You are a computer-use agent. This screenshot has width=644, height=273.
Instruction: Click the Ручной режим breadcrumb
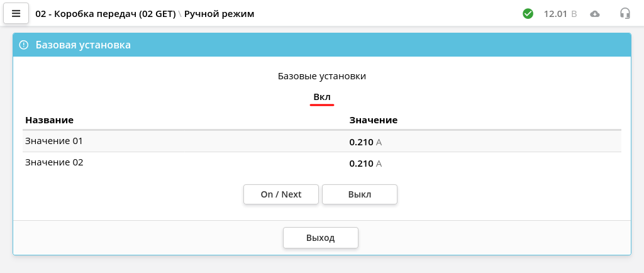[219, 14]
